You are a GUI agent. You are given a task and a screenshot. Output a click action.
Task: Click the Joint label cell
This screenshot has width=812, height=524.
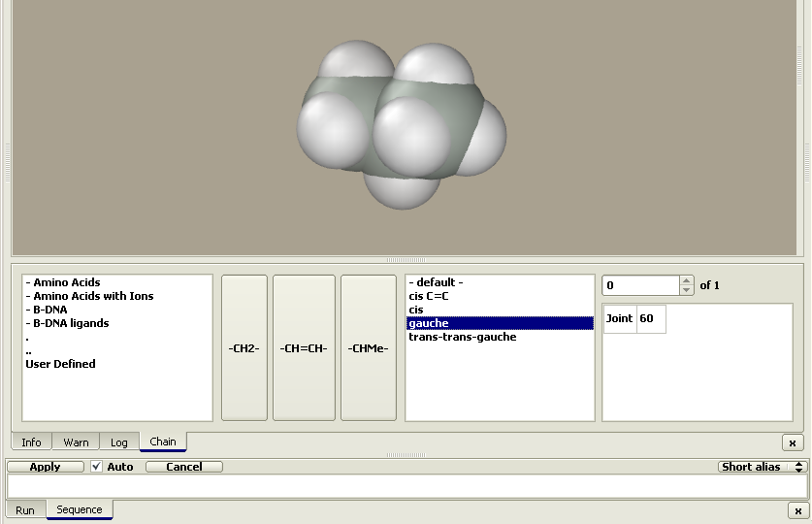point(619,318)
